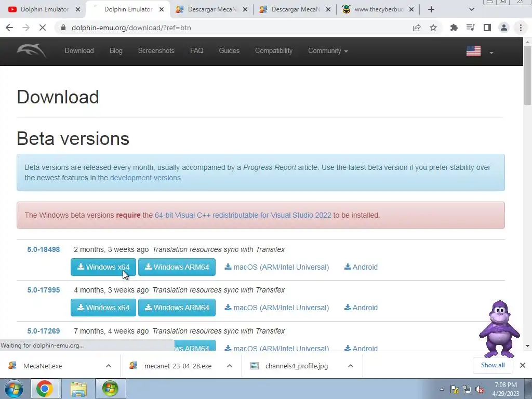Open the FAQ nav item
This screenshot has width=532, height=399.
(196, 51)
